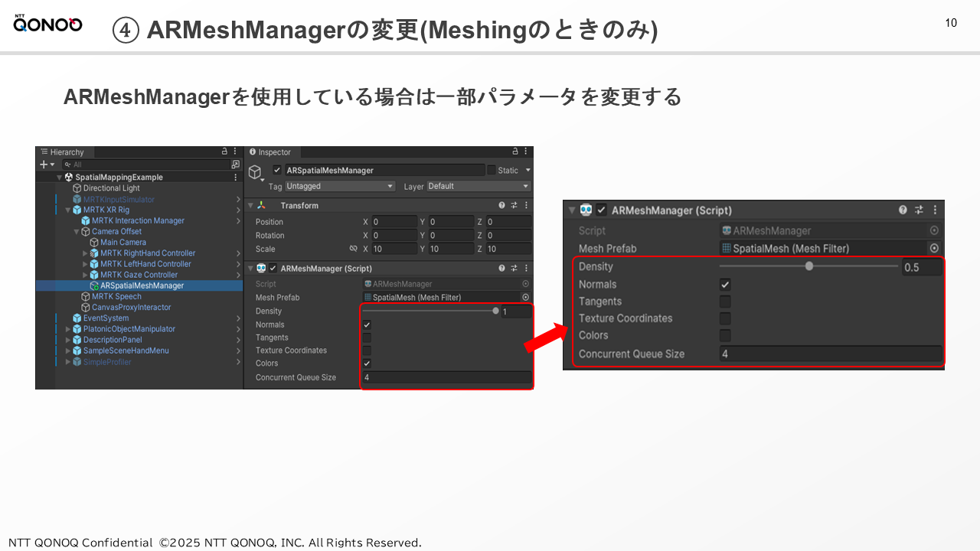The width and height of the screenshot is (980, 551).
Task: Click help icon of ARMeshManager in Inspector window
Action: pyautogui.click(x=502, y=269)
